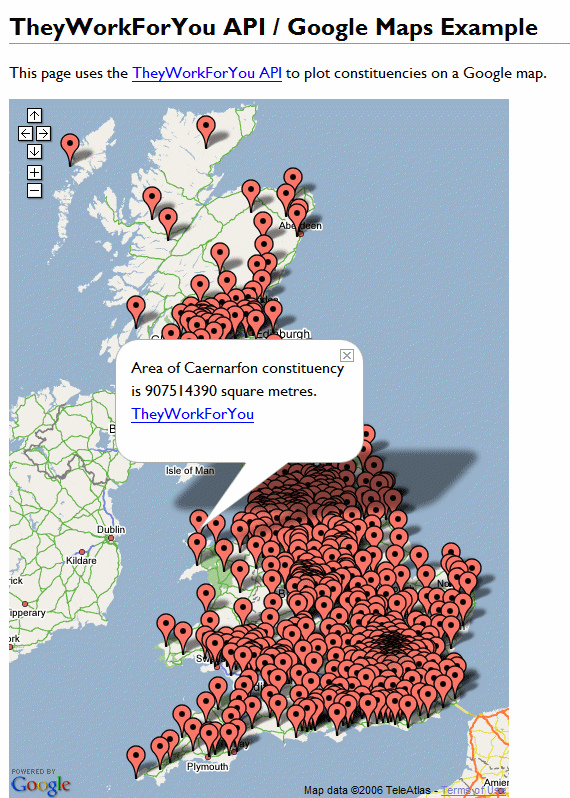570x798 pixels.
Task: Pan the map up with the arrow button
Action: pos(34,116)
